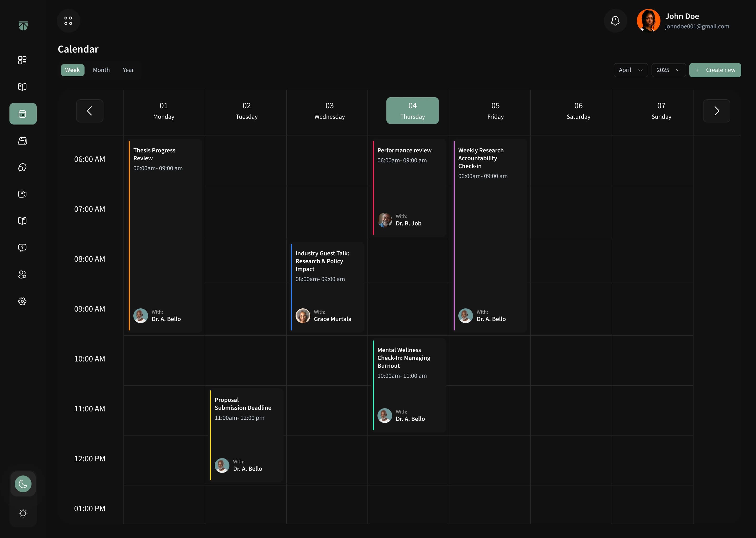Screen dimensions: 756x538
Task: Switch to light mode sun toggle
Action: pyautogui.click(x=23, y=513)
